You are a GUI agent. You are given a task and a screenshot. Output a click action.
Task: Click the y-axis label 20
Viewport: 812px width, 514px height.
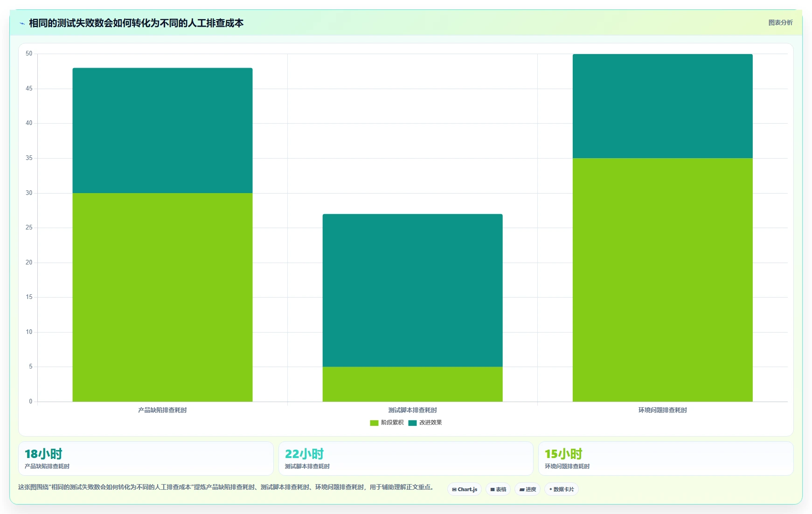(x=29, y=263)
